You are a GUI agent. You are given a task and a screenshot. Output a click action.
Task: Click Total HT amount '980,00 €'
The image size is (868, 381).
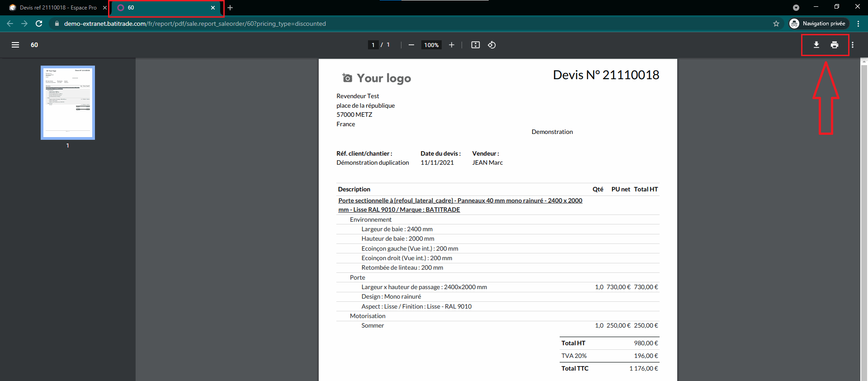coord(646,343)
